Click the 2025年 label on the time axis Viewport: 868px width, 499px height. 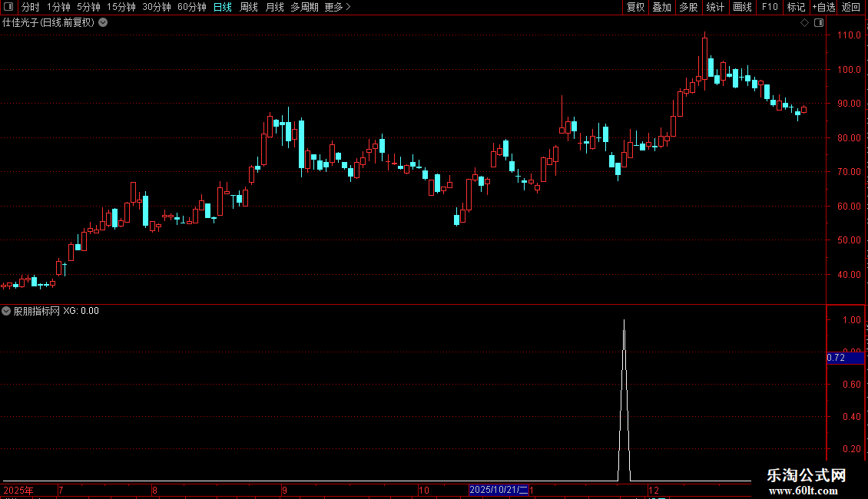tap(18, 491)
